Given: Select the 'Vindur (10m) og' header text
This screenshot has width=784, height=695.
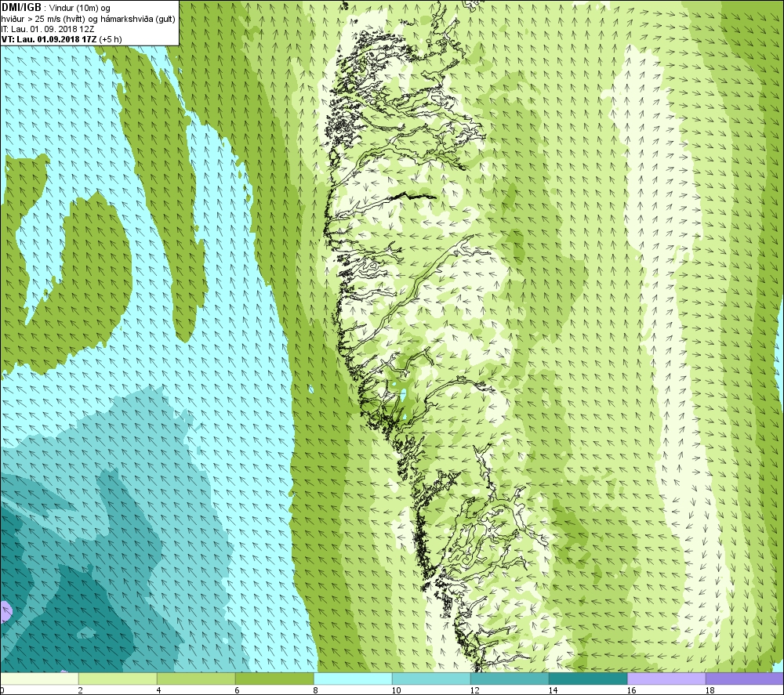Looking at the screenshot, I should (80, 9).
